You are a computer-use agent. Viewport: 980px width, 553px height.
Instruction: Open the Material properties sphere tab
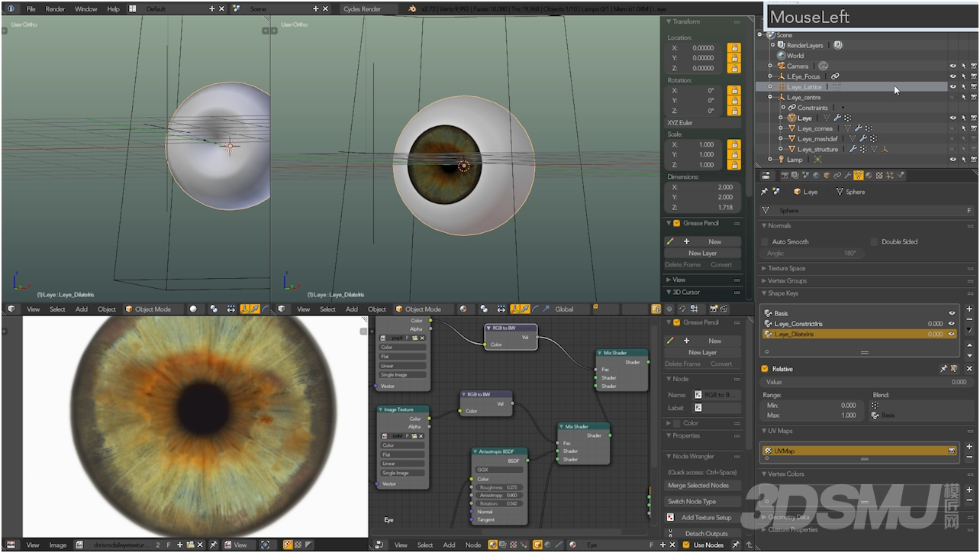[x=869, y=175]
